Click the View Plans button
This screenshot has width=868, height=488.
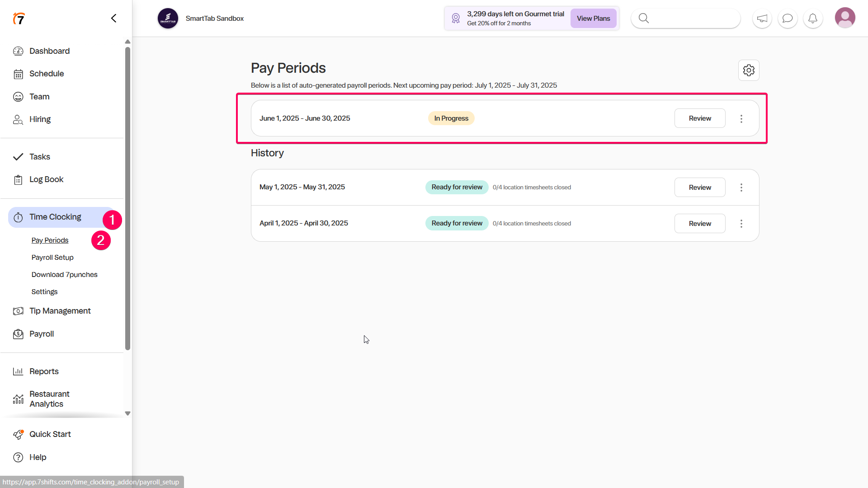[593, 19]
